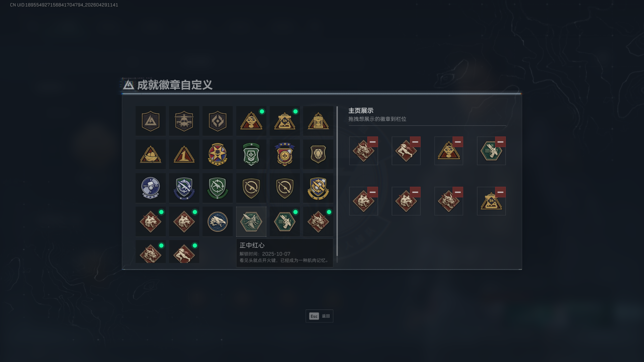Remove green medic hexagon from showcase
Viewport: 644px width, 362px height.
[500, 142]
